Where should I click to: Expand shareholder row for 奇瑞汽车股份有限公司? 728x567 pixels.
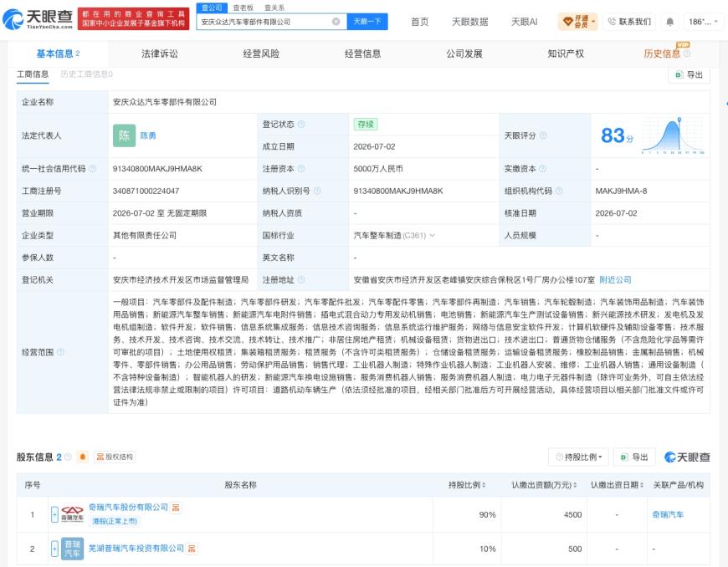coord(54,514)
